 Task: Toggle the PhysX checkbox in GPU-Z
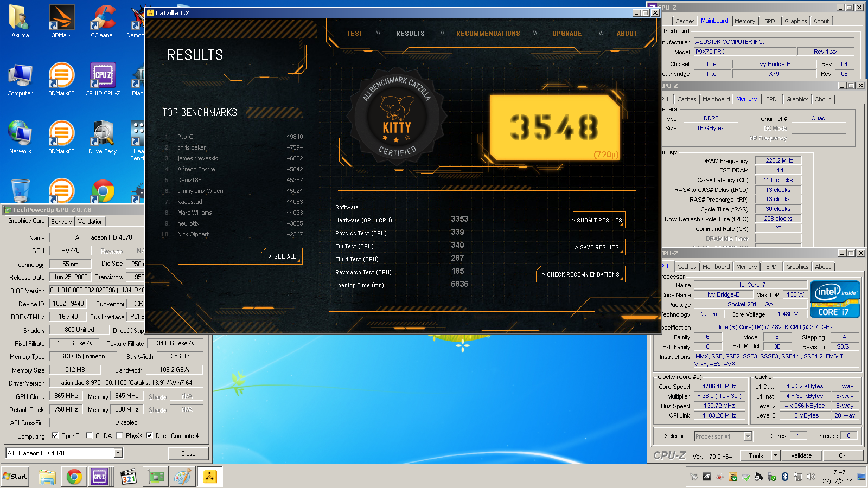pos(119,435)
